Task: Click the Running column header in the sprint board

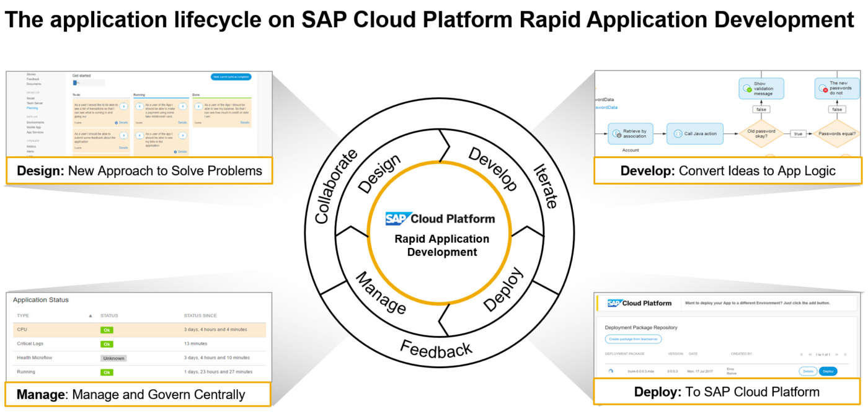Action: (x=139, y=95)
